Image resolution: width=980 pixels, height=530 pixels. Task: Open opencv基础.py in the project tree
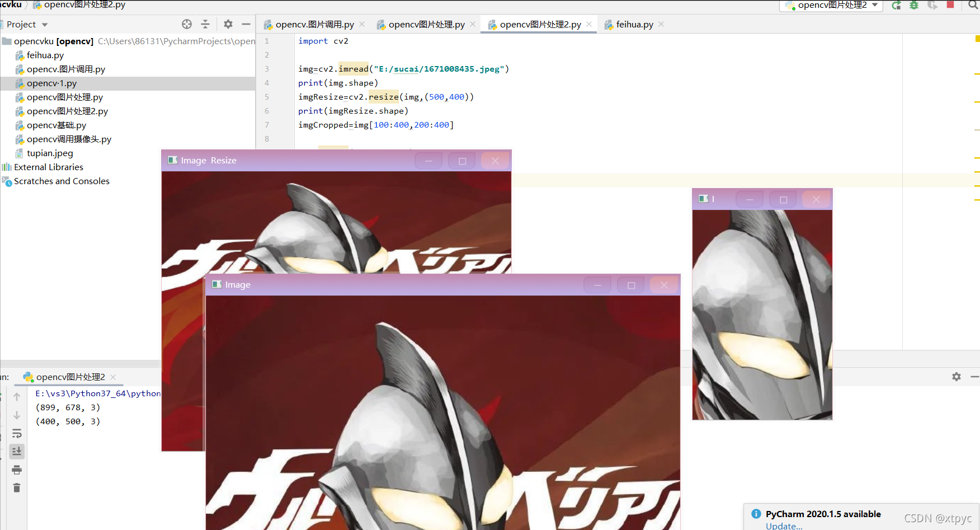pyautogui.click(x=56, y=125)
